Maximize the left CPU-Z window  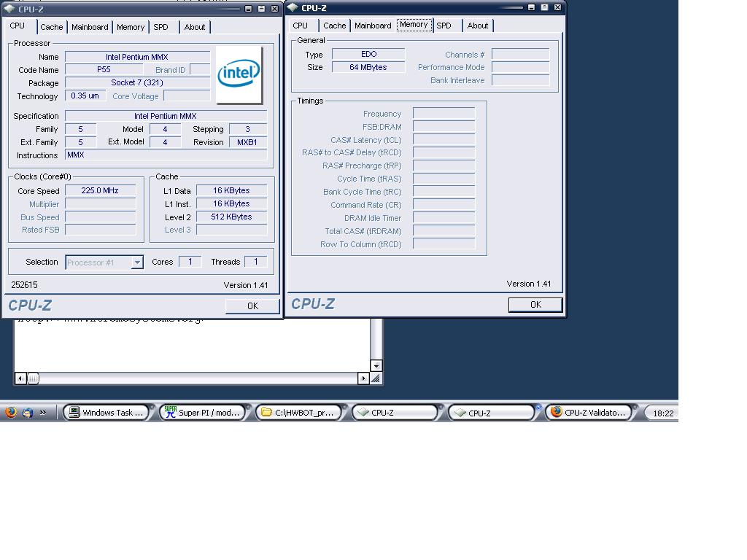tap(262, 9)
